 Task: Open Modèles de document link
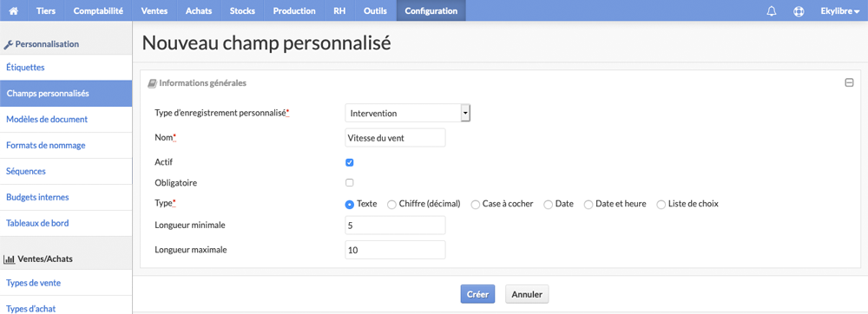point(66,120)
